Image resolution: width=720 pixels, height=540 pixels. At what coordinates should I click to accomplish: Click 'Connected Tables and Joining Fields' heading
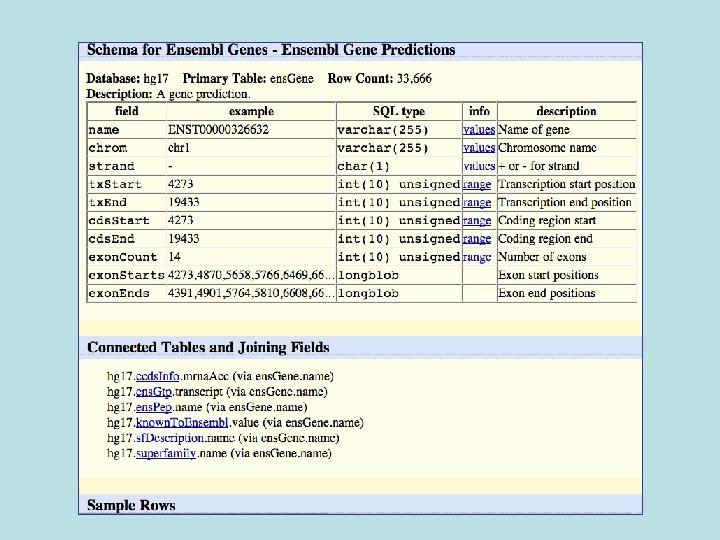208,348
